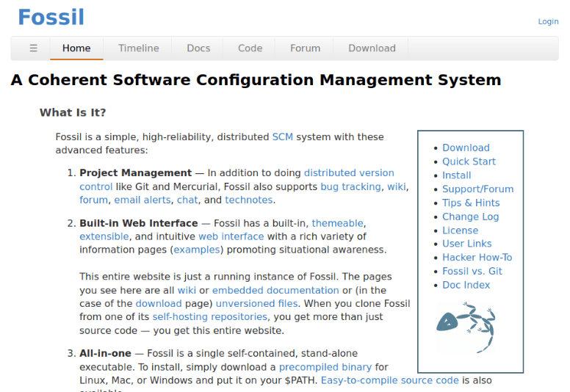Follow the embedded documentation link

(x=275, y=290)
